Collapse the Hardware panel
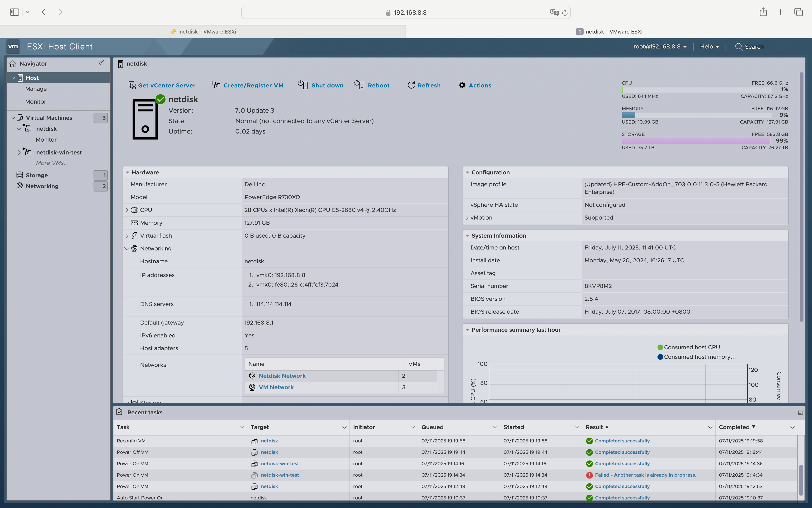812x508 pixels. pyautogui.click(x=127, y=172)
